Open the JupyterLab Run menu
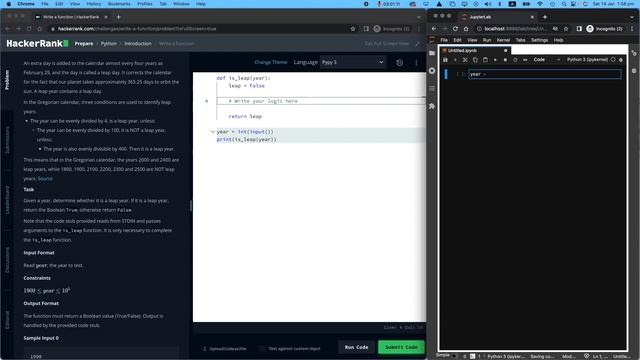The height and width of the screenshot is (360, 640). pyautogui.click(x=487, y=40)
